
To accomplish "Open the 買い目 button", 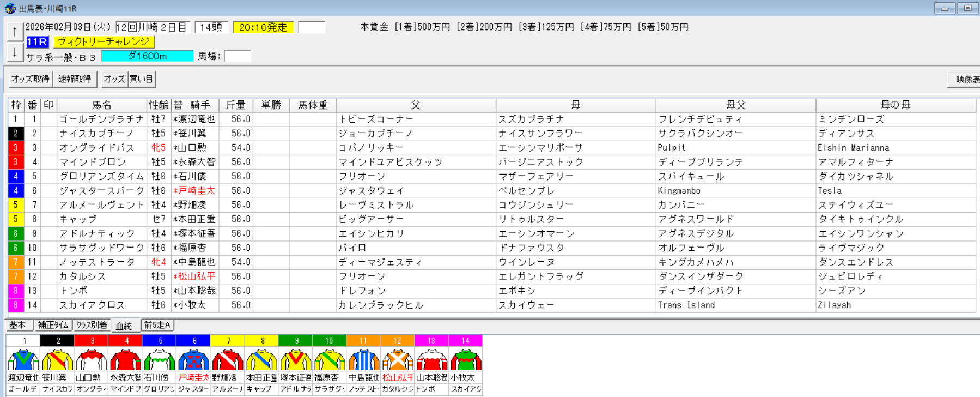I will point(142,79).
